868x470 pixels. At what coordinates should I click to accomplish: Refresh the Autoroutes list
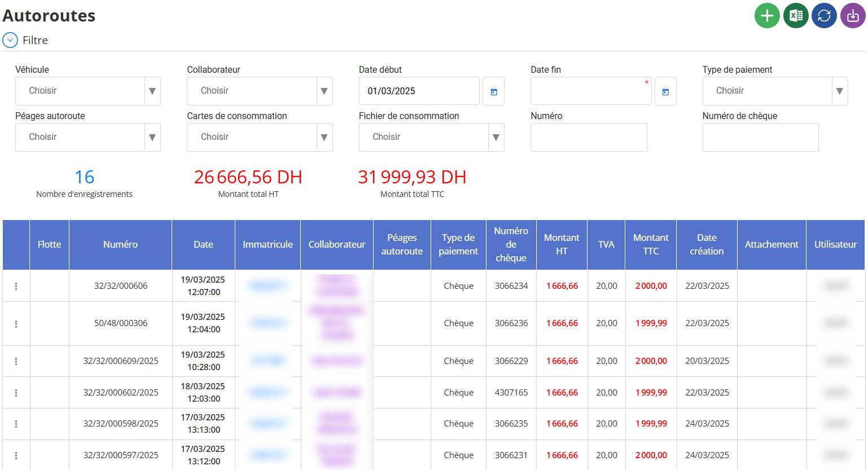(x=824, y=15)
